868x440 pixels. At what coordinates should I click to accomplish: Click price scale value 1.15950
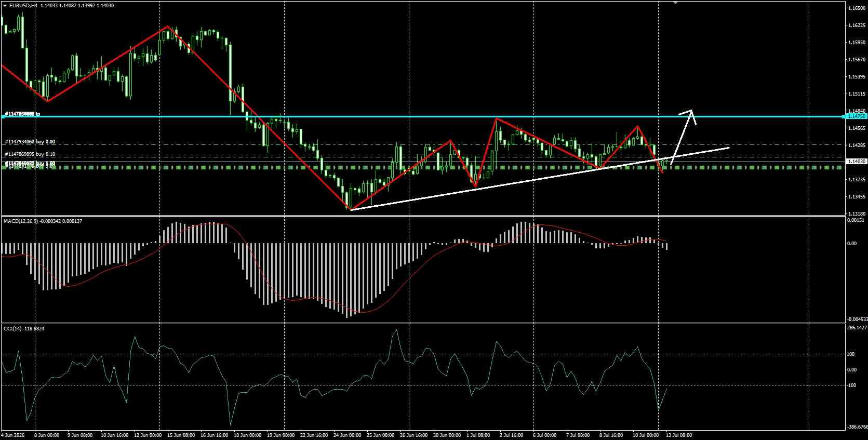[857, 43]
